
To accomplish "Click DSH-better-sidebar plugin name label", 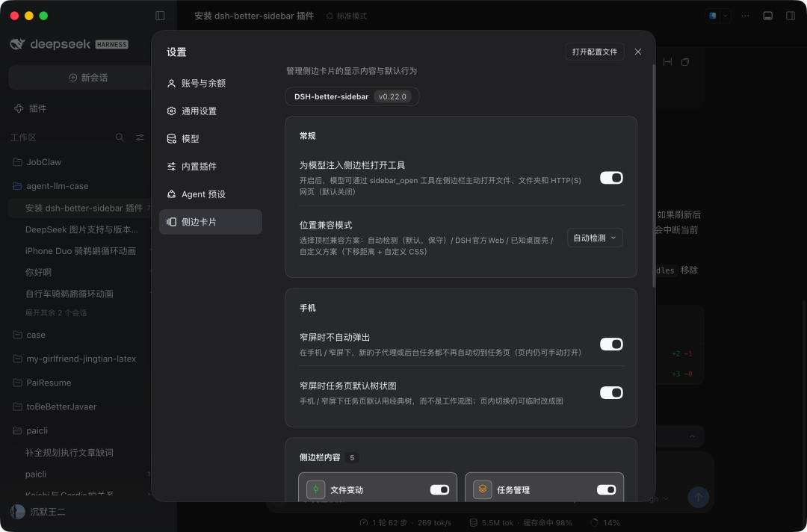I will (332, 96).
